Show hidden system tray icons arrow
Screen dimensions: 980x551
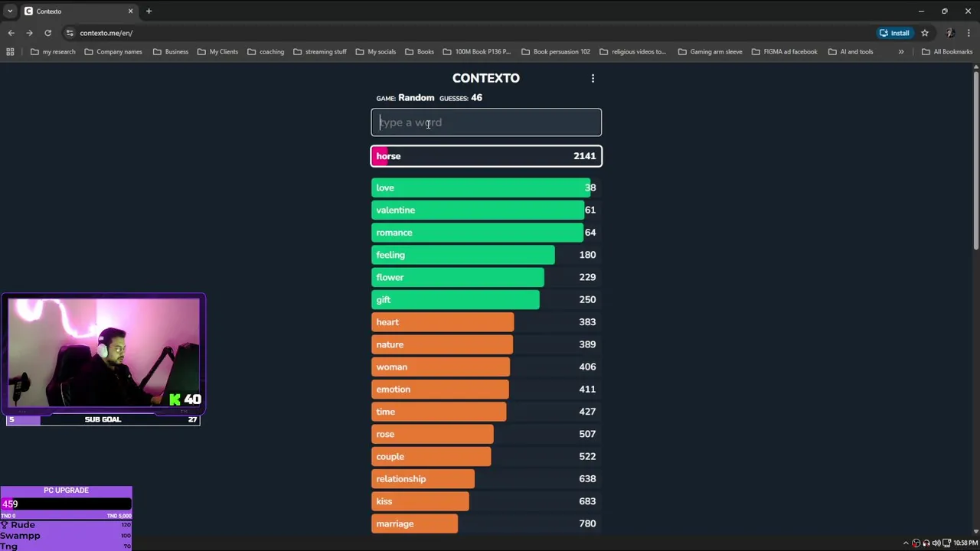[x=906, y=543]
